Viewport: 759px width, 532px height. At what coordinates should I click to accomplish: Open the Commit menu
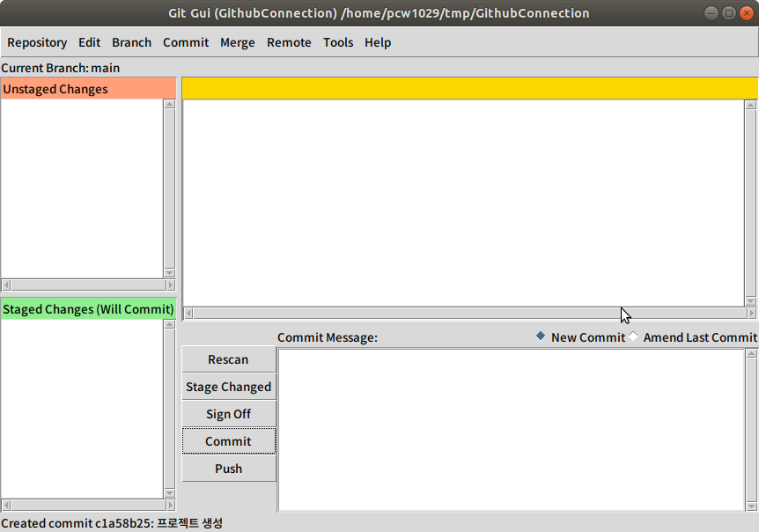(x=186, y=42)
